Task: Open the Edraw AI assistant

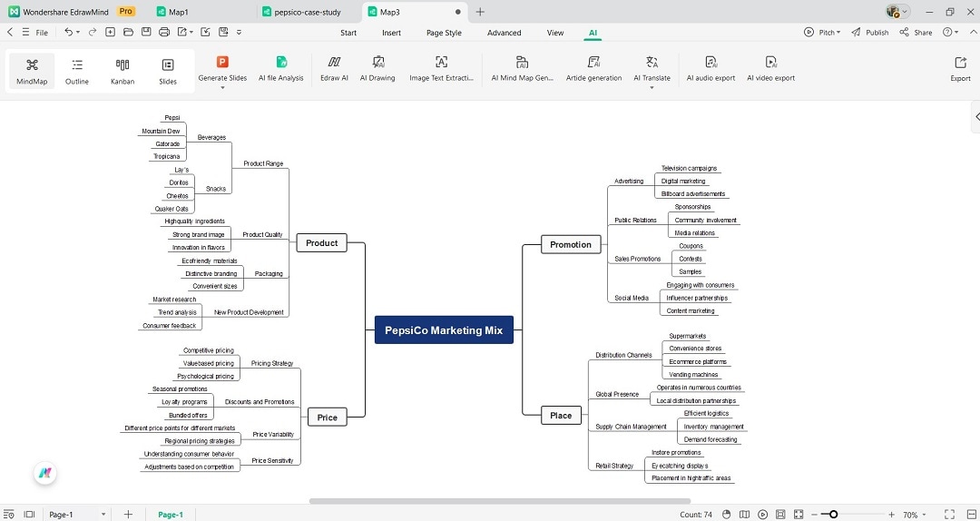Action: [x=334, y=69]
